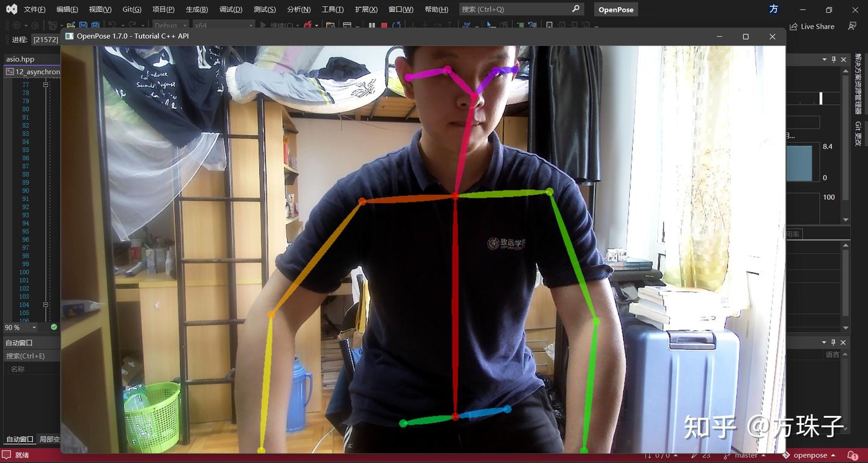The height and width of the screenshot is (463, 868).
Task: Open the 12_asynchron scope dropdown
Action: coord(33,72)
